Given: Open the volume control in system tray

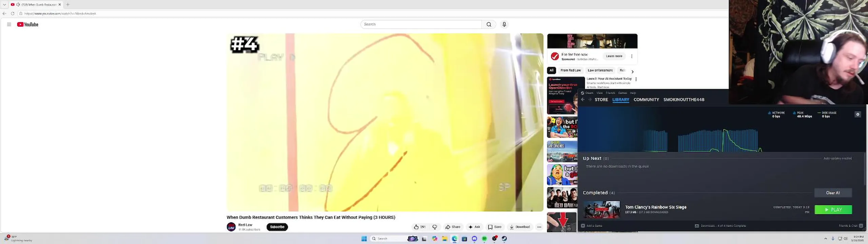Looking at the screenshot, I should [845, 239].
